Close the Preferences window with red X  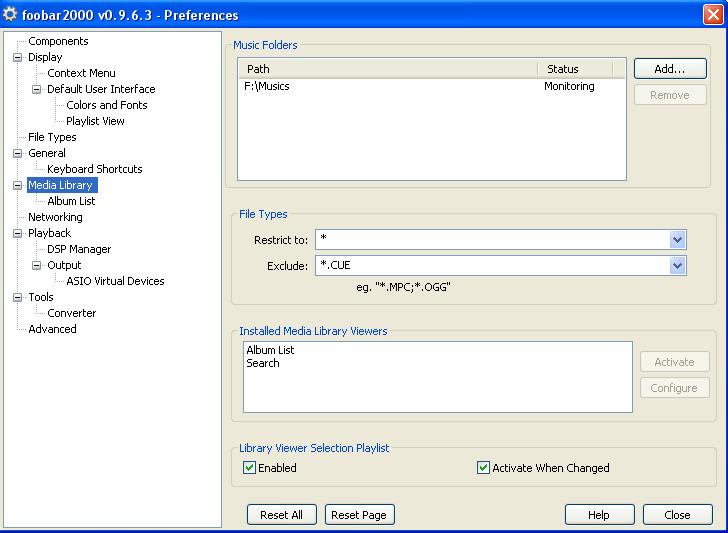(713, 14)
